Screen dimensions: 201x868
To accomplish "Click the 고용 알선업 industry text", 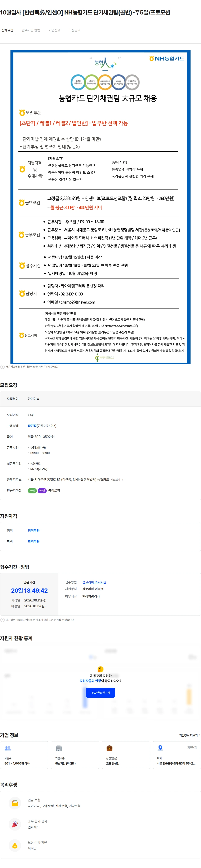I will tap(113, 763).
